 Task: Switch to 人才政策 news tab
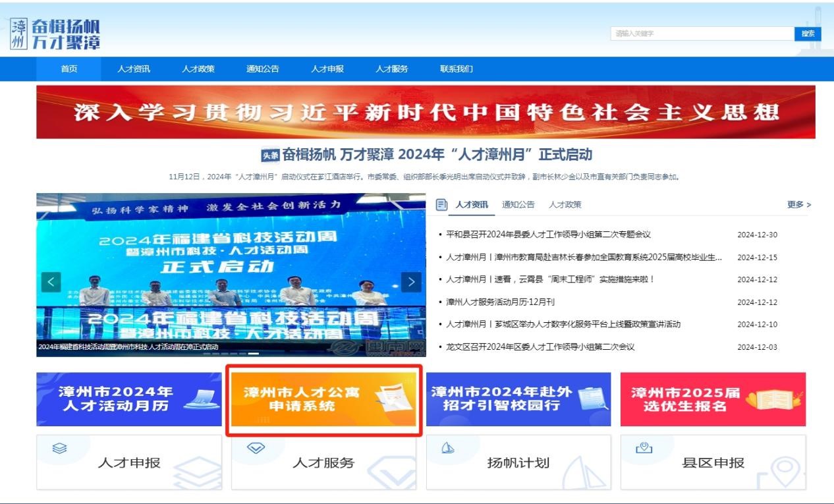click(565, 205)
